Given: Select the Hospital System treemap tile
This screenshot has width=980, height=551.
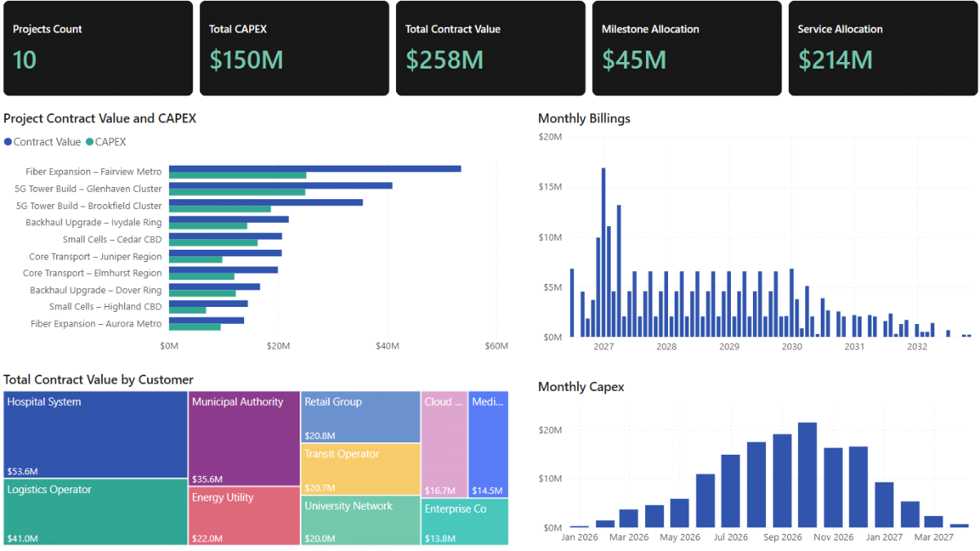Looking at the screenshot, I should click(x=96, y=434).
